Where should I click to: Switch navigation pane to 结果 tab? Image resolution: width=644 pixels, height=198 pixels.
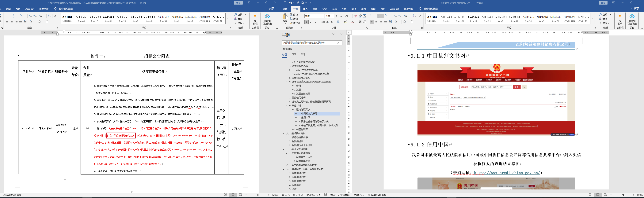303,54
